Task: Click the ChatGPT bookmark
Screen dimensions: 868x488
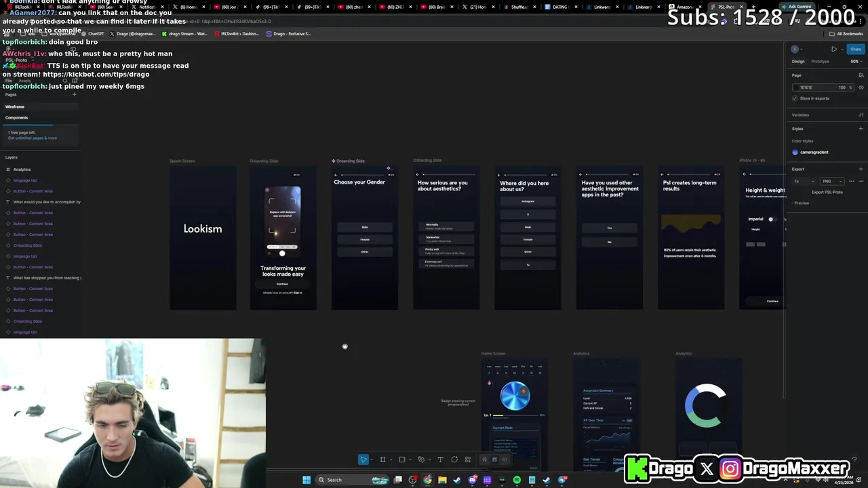Action: [92, 33]
